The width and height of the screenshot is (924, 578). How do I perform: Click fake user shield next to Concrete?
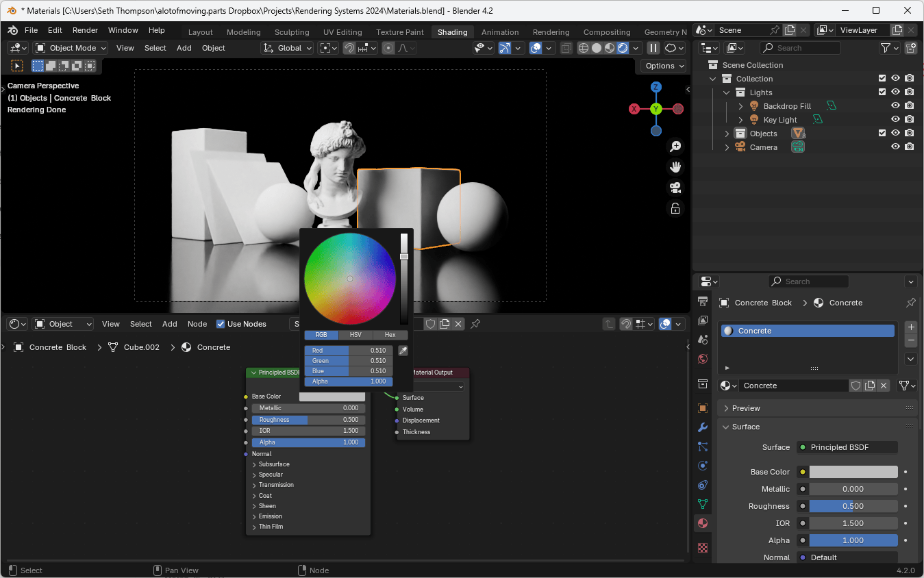click(x=856, y=386)
